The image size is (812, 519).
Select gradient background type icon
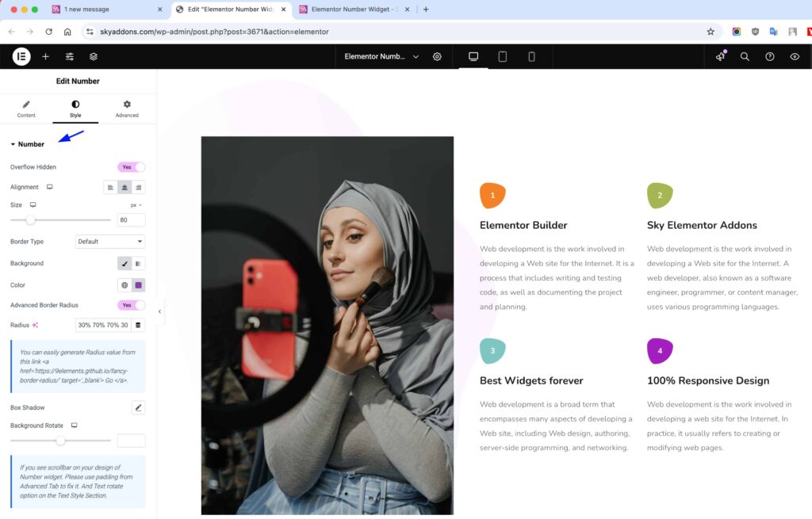pyautogui.click(x=138, y=263)
